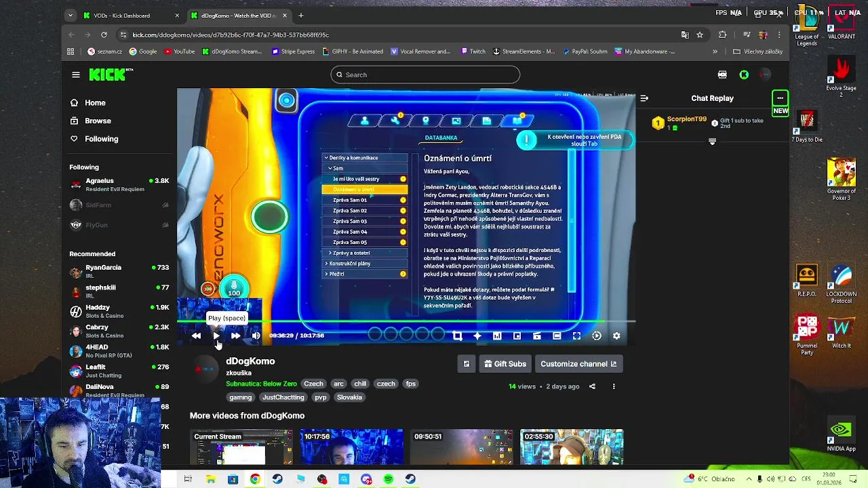Image resolution: width=868 pixels, height=488 pixels.
Task: Open Leafit recommended channel
Action: [x=119, y=371]
